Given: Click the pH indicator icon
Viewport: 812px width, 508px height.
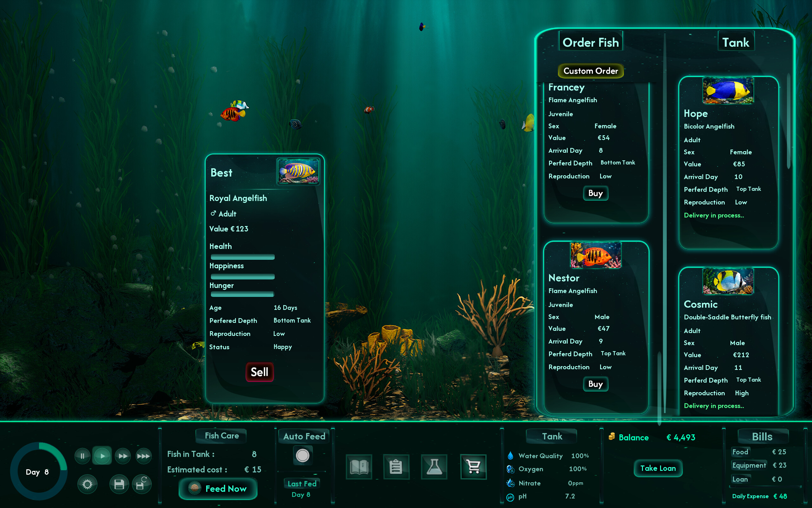Looking at the screenshot, I should point(510,497).
